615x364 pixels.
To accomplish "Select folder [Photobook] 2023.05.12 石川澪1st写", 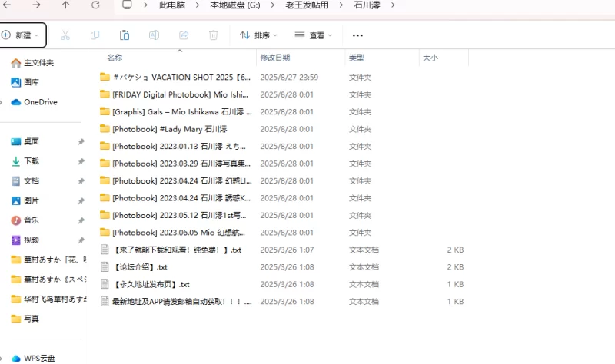I will (x=174, y=215).
